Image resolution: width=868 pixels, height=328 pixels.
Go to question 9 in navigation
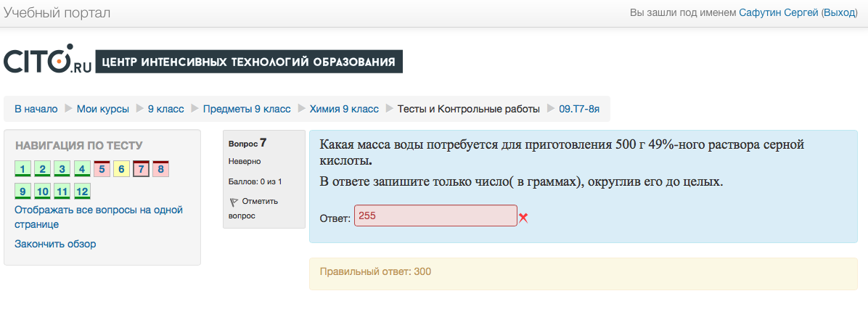click(x=22, y=192)
